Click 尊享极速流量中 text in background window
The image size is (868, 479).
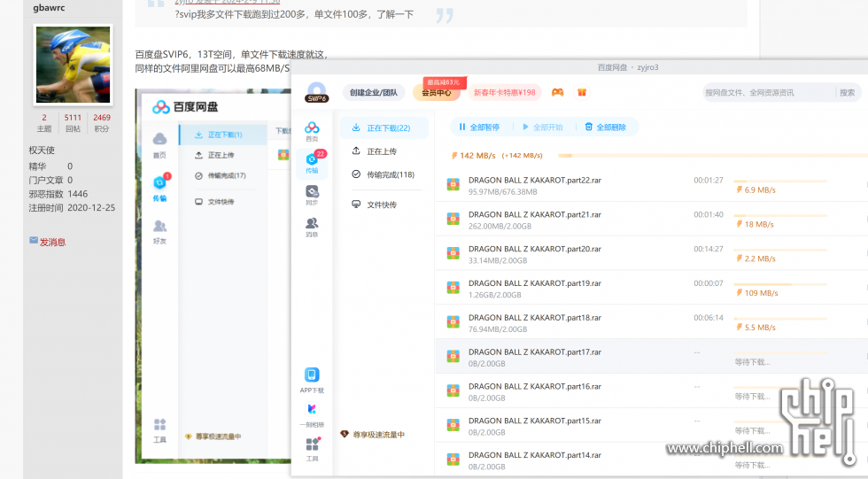[x=218, y=437]
